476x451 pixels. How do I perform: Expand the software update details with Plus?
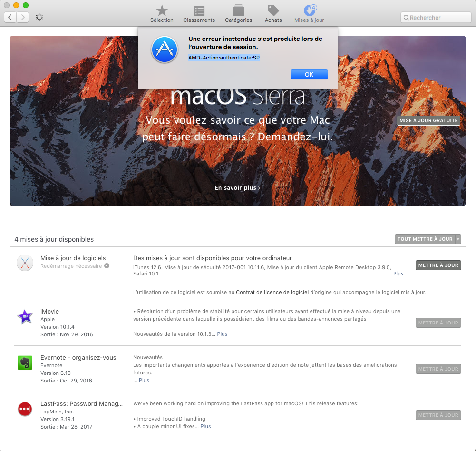pyautogui.click(x=398, y=274)
